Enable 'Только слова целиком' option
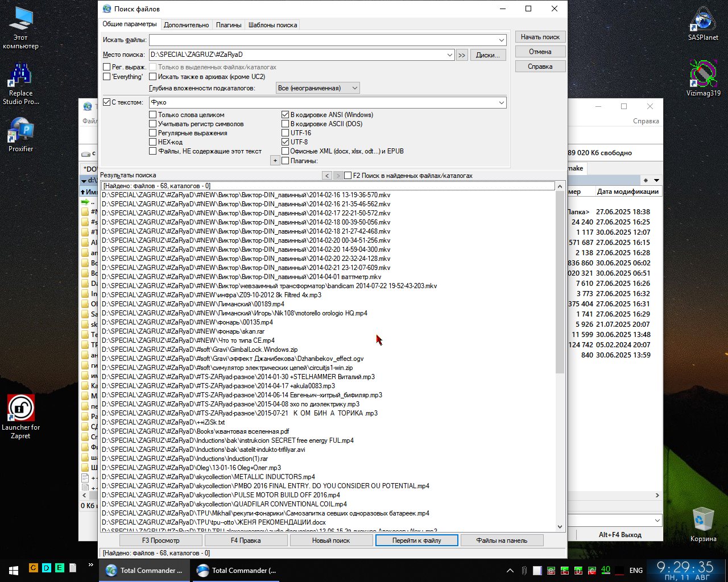Image resolution: width=728 pixels, height=582 pixels. click(153, 115)
